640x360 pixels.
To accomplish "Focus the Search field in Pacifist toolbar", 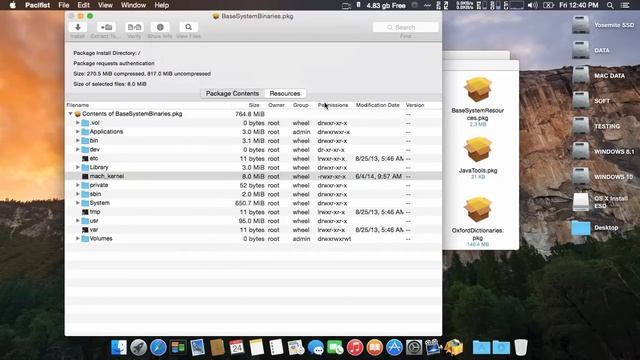I will [405, 27].
